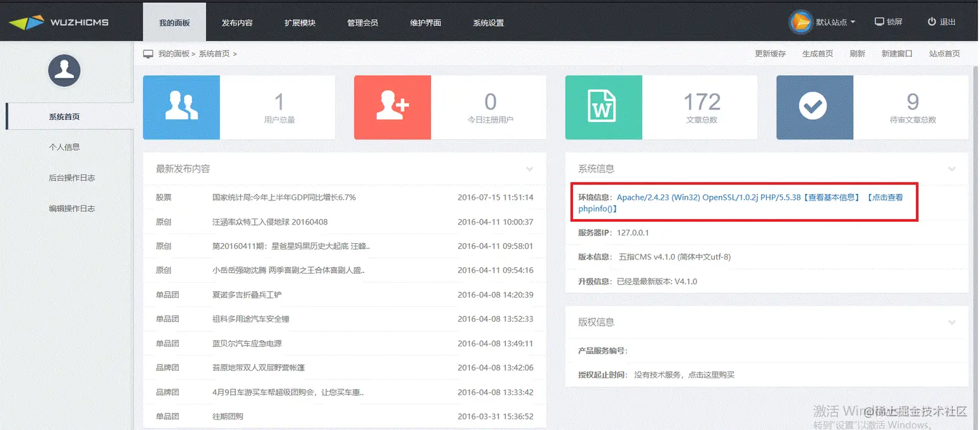Open the 扩展模块 menu
980x430 pixels.
[x=300, y=22]
